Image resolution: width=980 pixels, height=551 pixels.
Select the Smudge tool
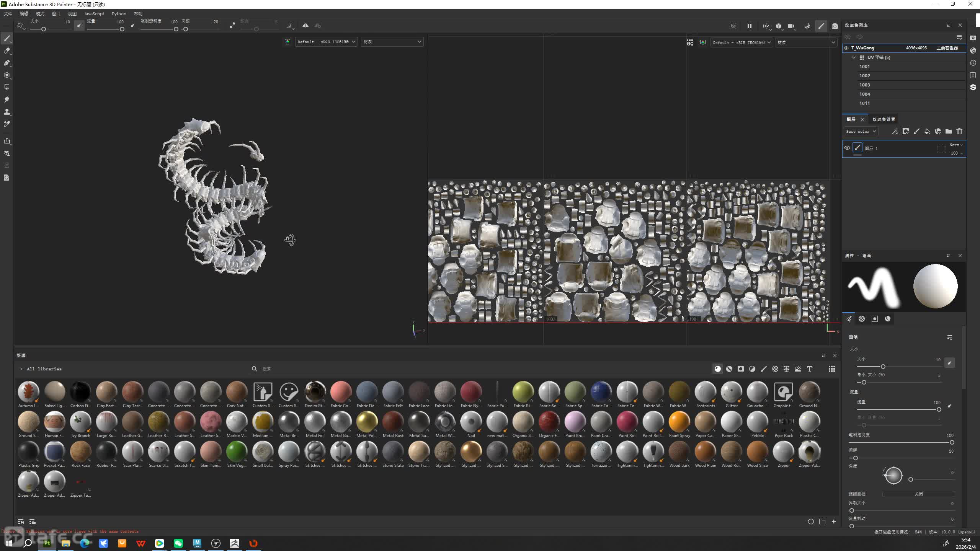tap(7, 99)
